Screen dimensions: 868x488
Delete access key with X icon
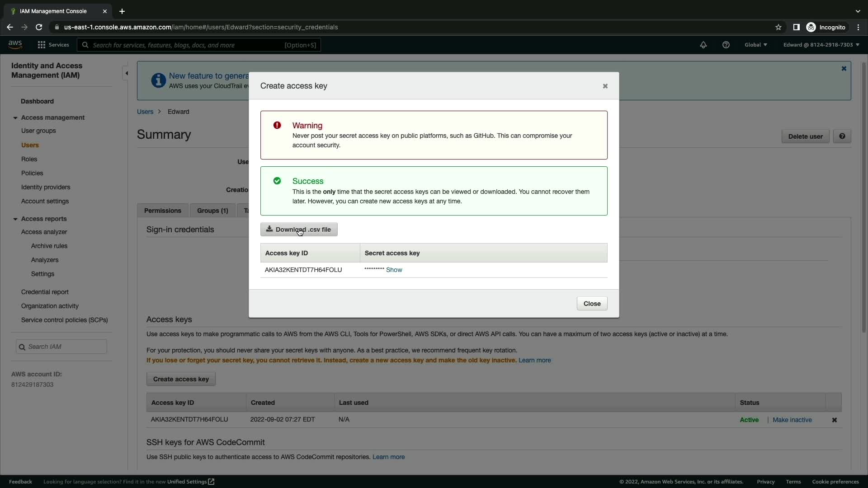(x=834, y=420)
